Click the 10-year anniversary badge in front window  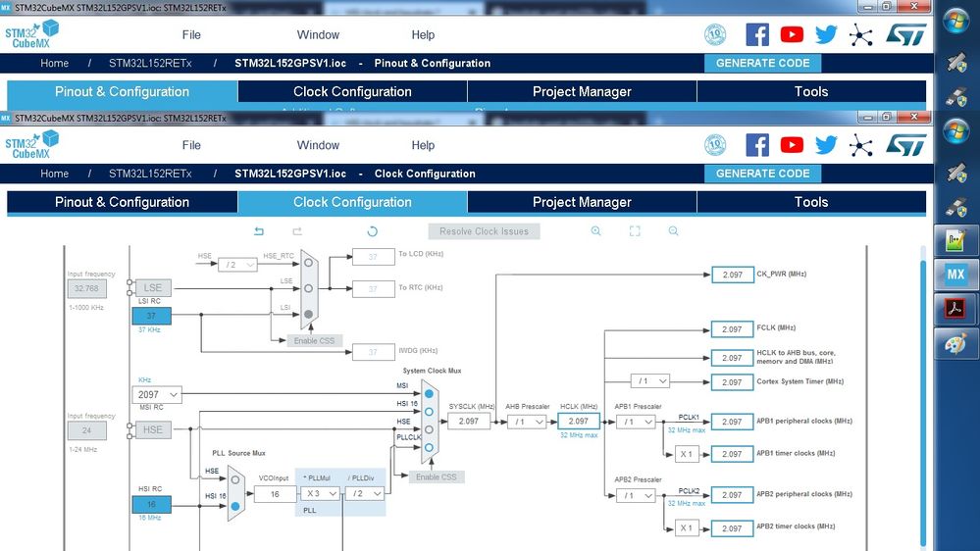pyautogui.click(x=715, y=145)
